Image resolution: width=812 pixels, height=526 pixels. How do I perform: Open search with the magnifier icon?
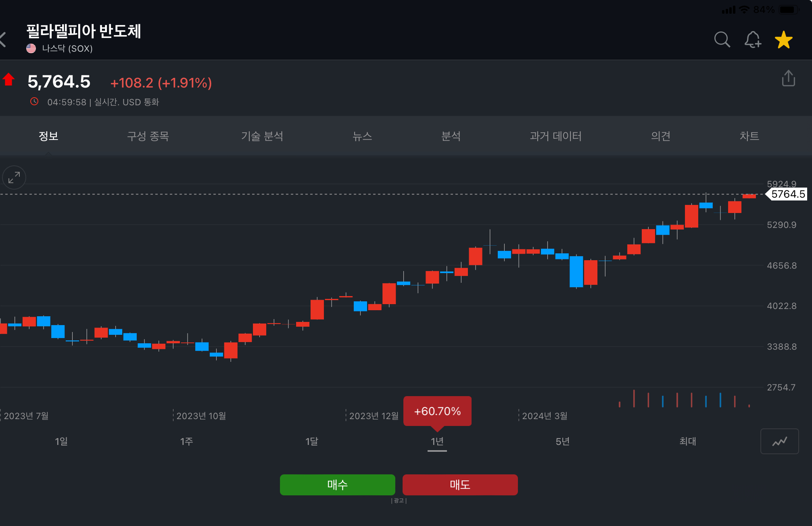tap(722, 40)
